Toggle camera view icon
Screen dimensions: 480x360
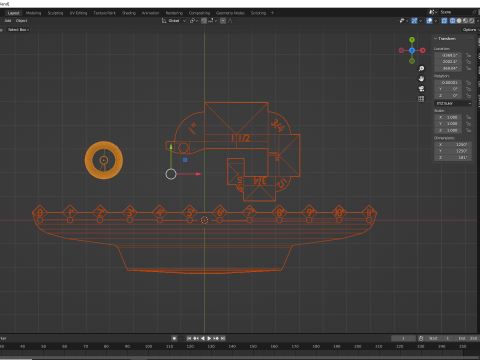pyautogui.click(x=421, y=89)
